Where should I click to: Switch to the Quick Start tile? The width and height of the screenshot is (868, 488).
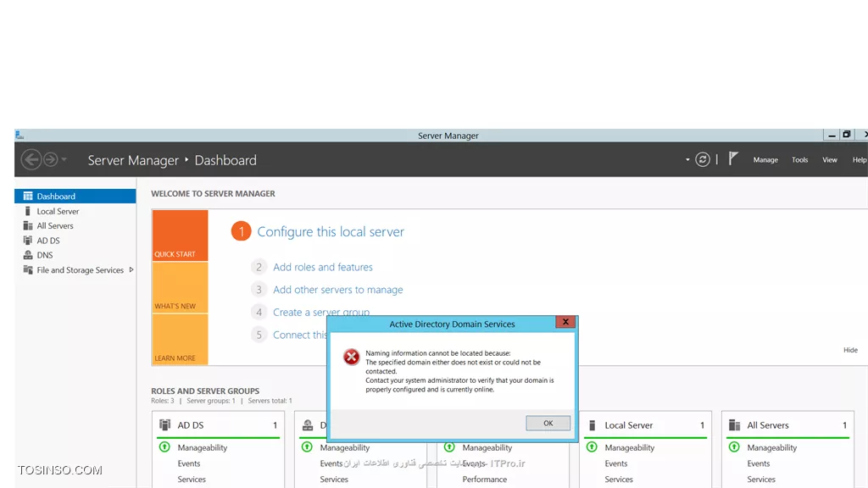tap(180, 236)
